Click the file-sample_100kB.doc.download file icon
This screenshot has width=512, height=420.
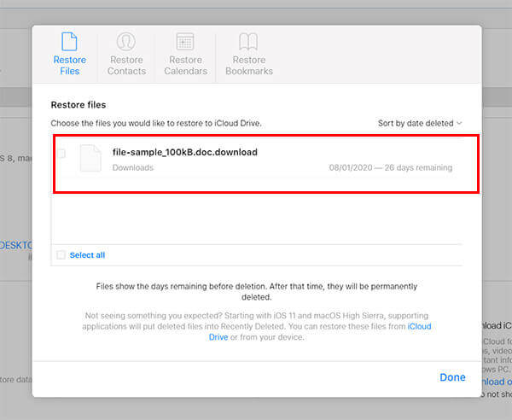click(x=90, y=158)
